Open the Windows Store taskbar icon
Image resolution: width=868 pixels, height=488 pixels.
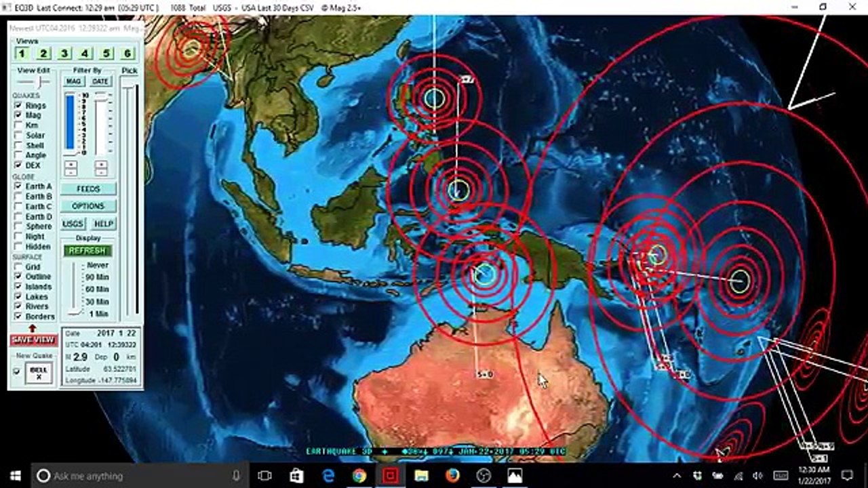pyautogui.click(x=297, y=476)
